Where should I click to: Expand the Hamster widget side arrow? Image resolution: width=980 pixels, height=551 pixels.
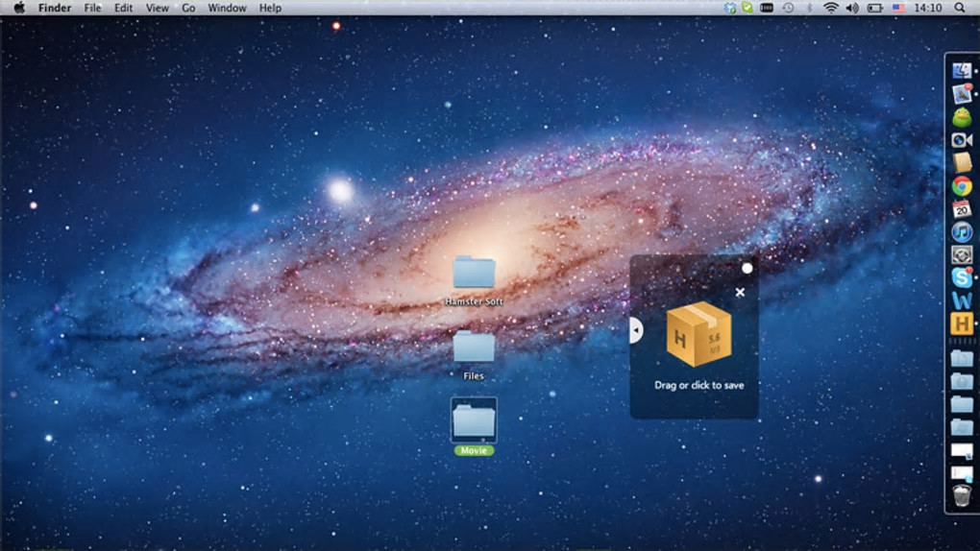[x=635, y=330]
